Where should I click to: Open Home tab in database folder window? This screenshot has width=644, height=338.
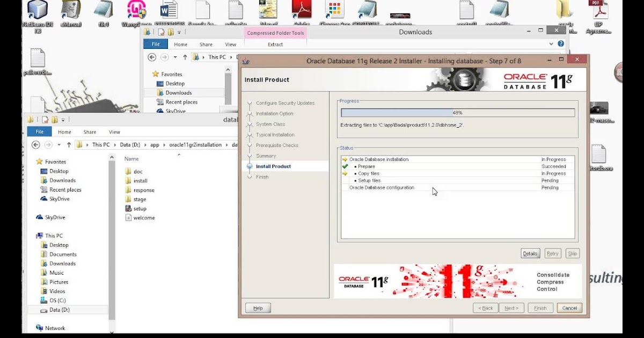(x=64, y=132)
